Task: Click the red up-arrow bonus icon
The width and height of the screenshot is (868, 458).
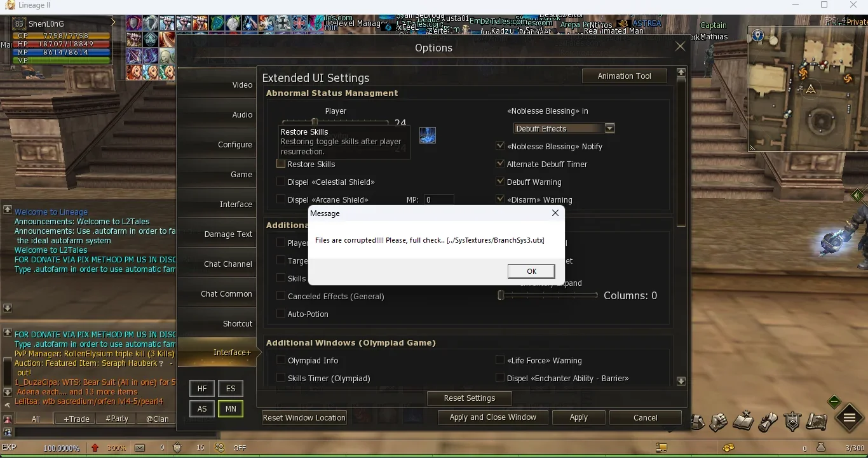Action: (95, 448)
